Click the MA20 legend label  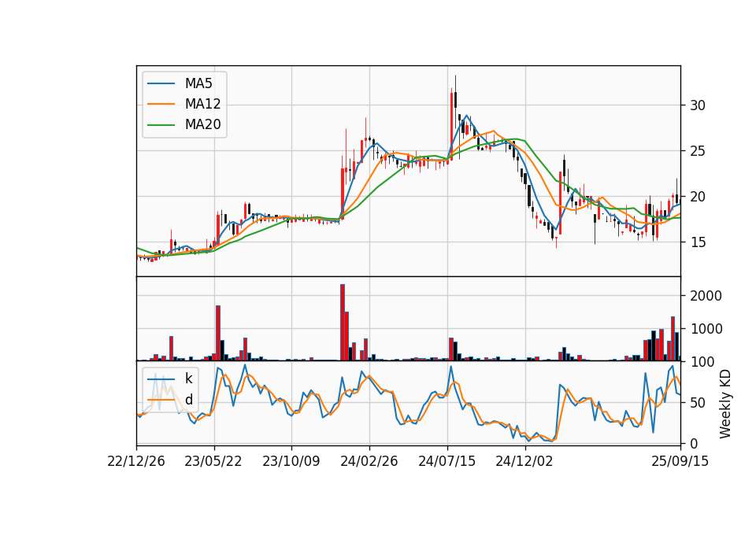[x=202, y=124]
